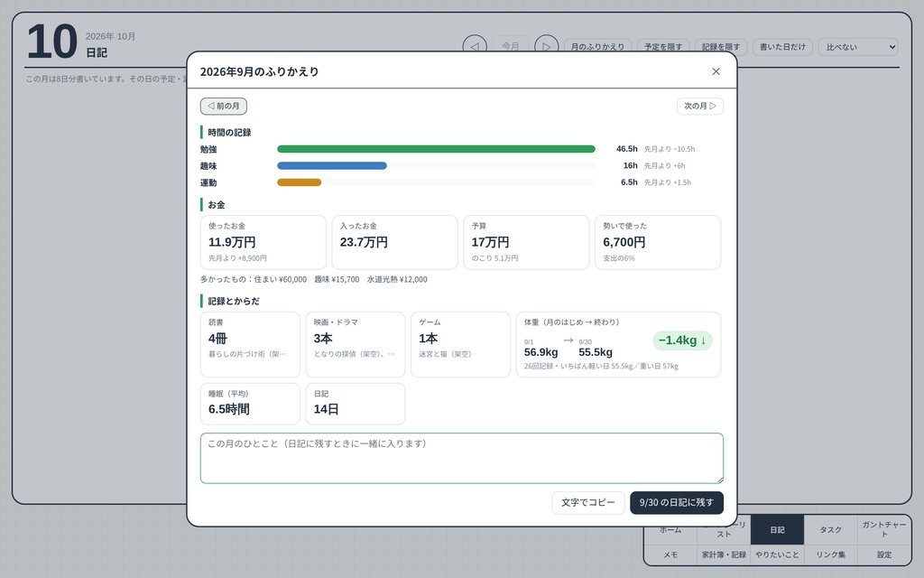Click 時間の記録 section heading
The image size is (924, 578).
click(x=229, y=133)
